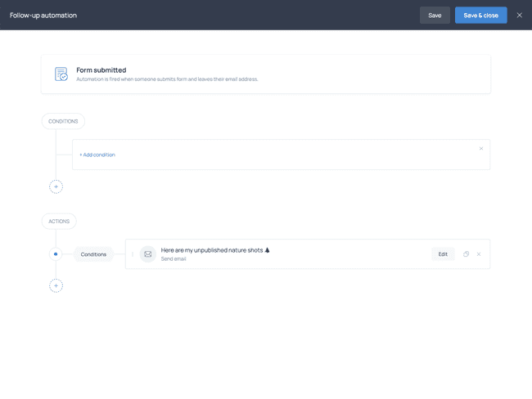Open the action's Conditions pill
This screenshot has height=399, width=532.
(x=93, y=254)
